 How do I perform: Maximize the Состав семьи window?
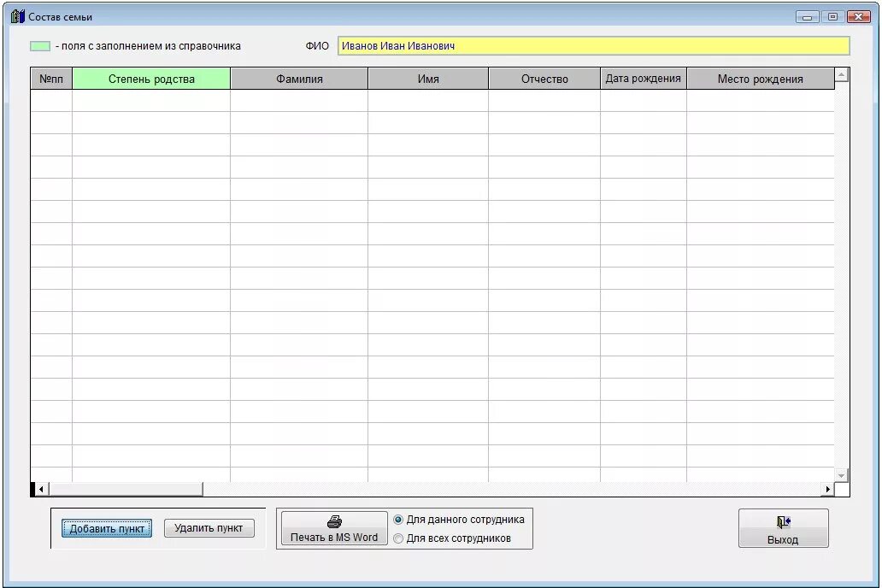click(833, 17)
